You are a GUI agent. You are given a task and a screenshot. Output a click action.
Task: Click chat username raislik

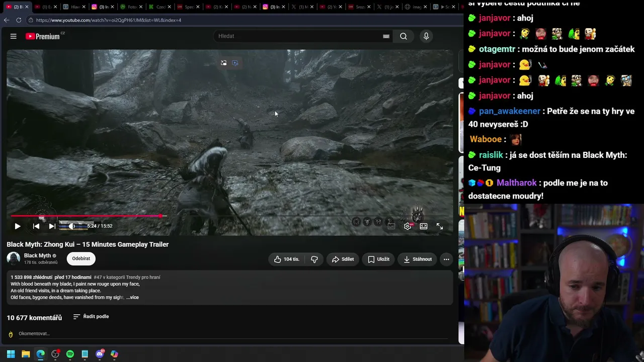[x=491, y=155]
